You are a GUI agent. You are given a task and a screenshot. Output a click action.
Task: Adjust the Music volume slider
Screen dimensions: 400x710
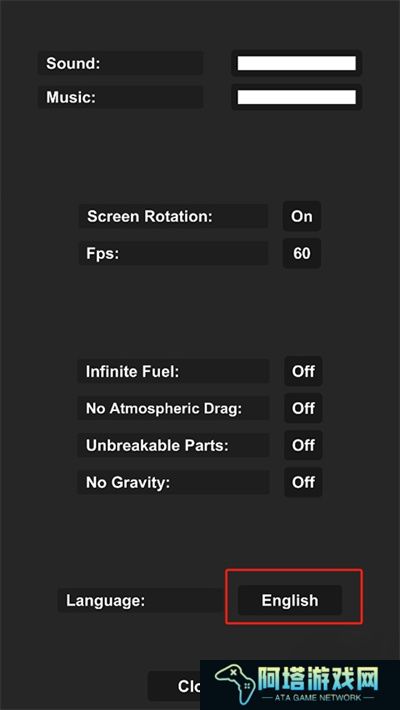[x=297, y=97]
